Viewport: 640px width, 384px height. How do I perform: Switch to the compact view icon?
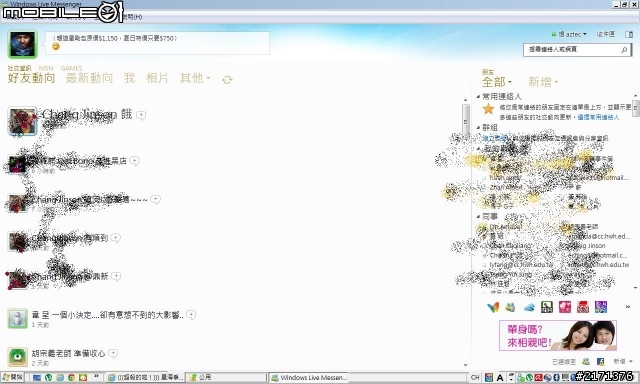pos(629,35)
